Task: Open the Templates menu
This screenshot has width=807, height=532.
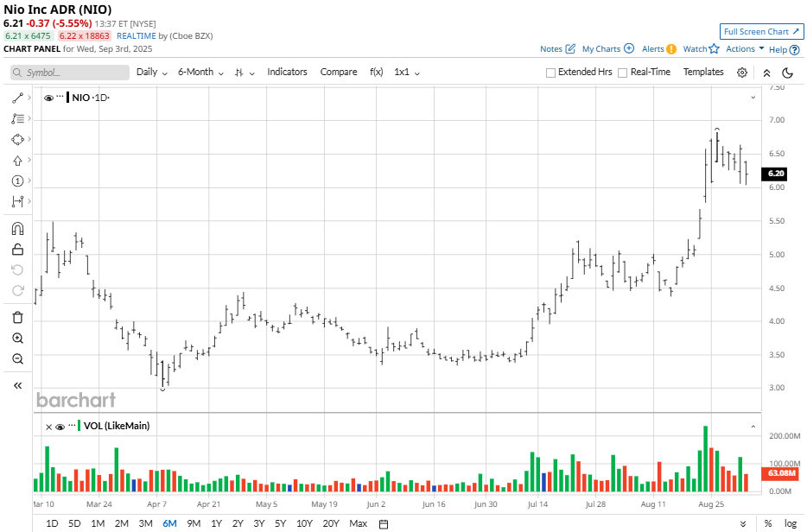Action: tap(703, 72)
